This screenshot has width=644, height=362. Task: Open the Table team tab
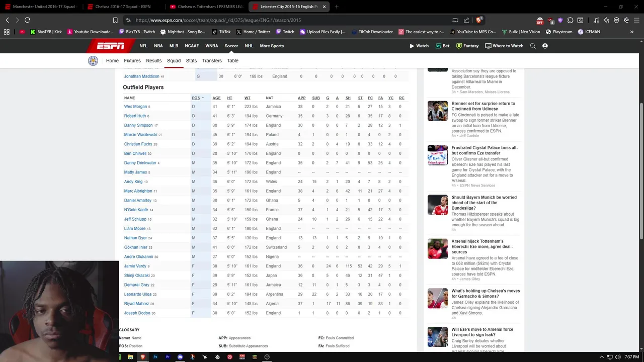[232, 61]
